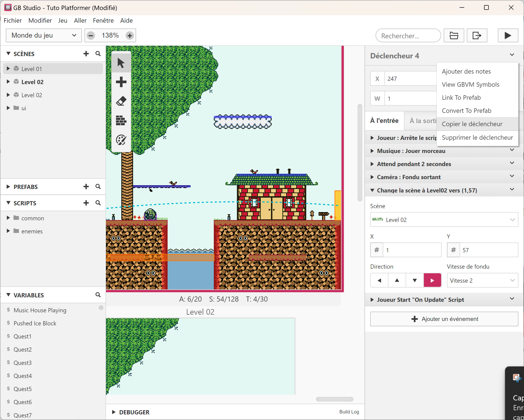The image size is (524, 420).
Task: Click the run game play button
Action: pyautogui.click(x=507, y=36)
